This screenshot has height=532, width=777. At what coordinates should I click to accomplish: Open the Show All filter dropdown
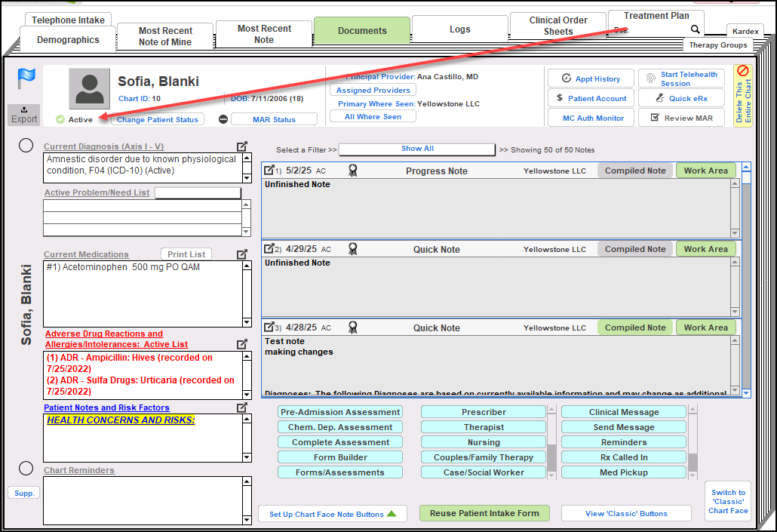pyautogui.click(x=416, y=149)
